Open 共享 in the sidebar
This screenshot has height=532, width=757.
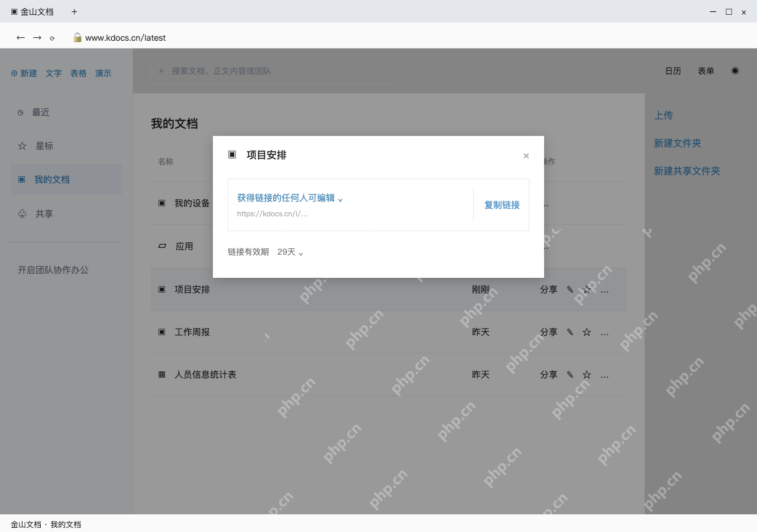click(66, 214)
